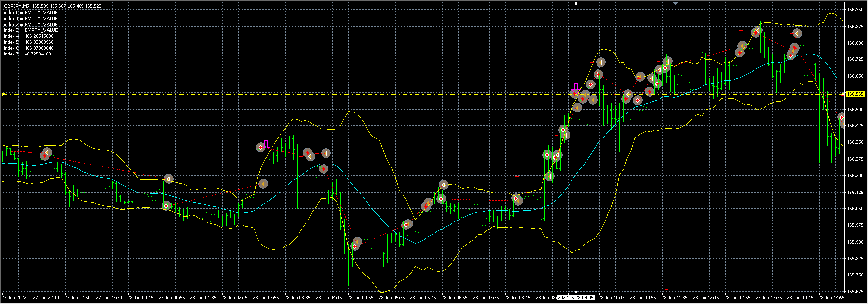The width and height of the screenshot is (868, 304).
Task: Click the '27 Jun 2022' time axis label
Action: click(14, 297)
